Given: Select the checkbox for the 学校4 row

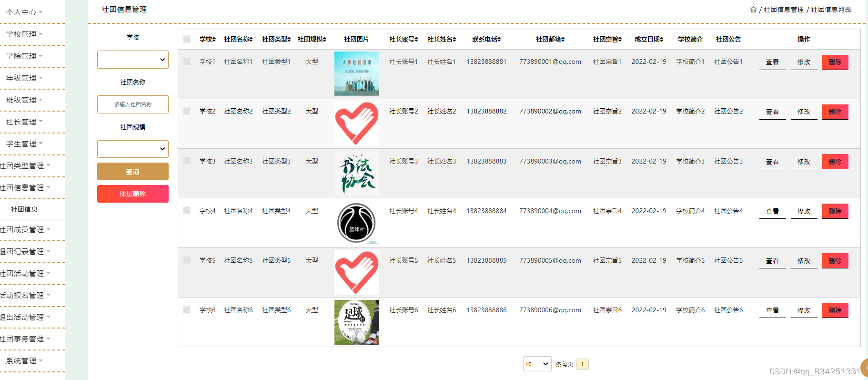Looking at the screenshot, I should 187,210.
